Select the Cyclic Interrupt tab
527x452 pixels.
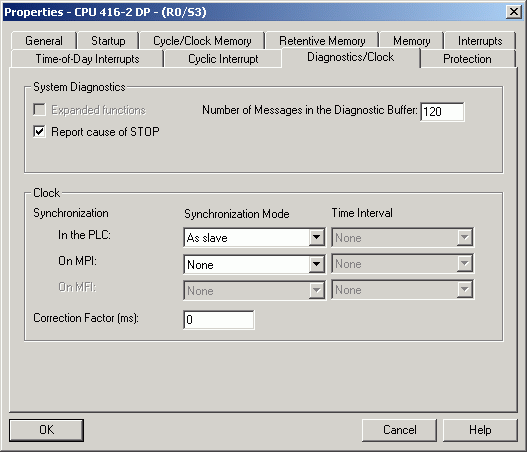223,59
